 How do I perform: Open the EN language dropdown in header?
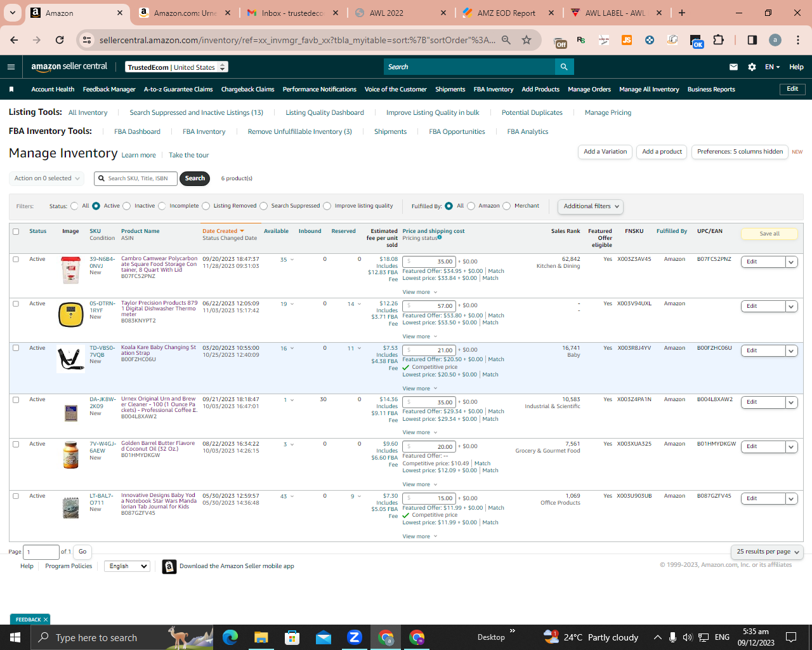pyautogui.click(x=772, y=67)
